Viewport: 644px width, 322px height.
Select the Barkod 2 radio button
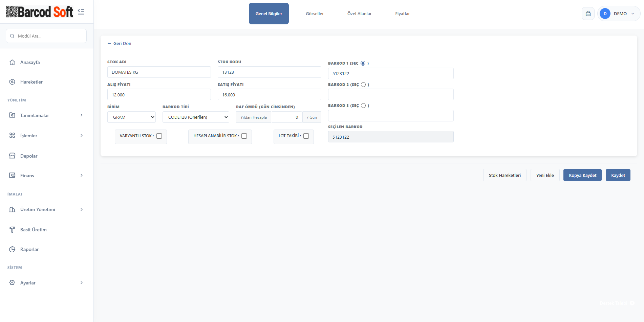point(363,85)
